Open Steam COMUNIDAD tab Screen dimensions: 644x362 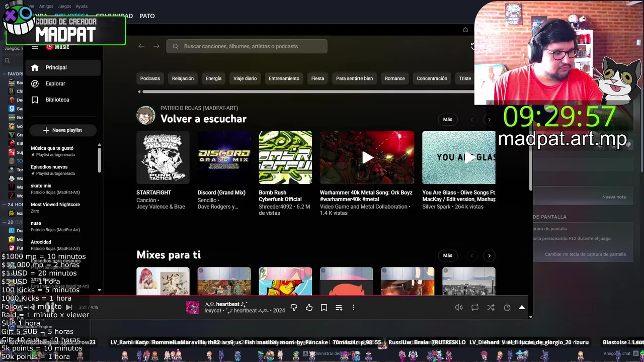pos(114,16)
